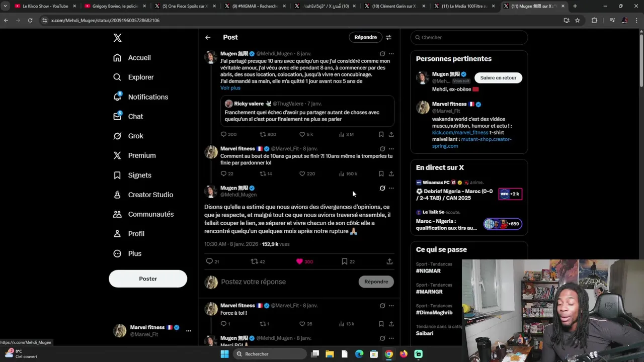This screenshot has width=644, height=362.
Task: Bookmark the main post with 22 bookmarks
Action: pos(348,261)
